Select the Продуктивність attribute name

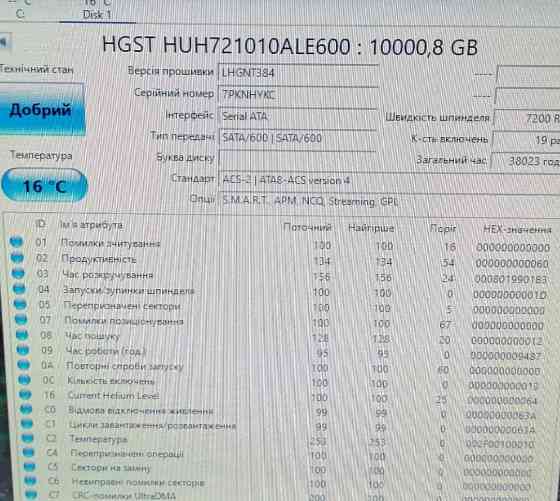pos(99,259)
